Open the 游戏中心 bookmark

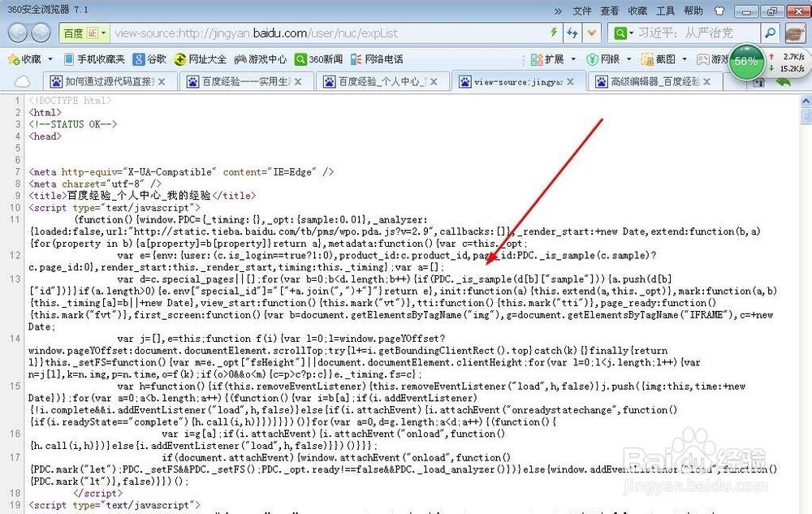(x=261, y=59)
